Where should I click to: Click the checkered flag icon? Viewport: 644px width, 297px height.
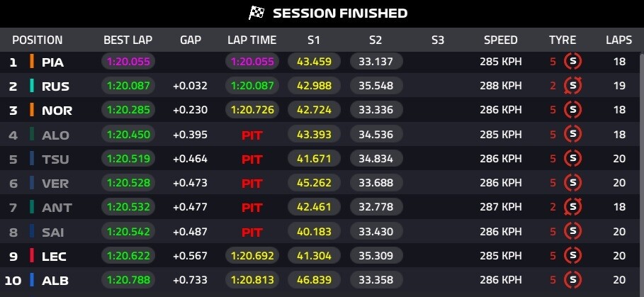tap(256, 13)
